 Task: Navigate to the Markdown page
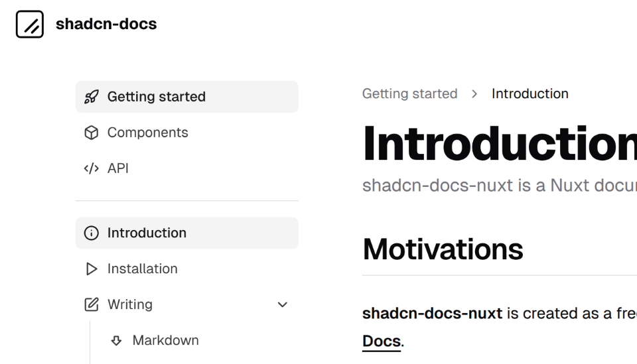tap(165, 341)
